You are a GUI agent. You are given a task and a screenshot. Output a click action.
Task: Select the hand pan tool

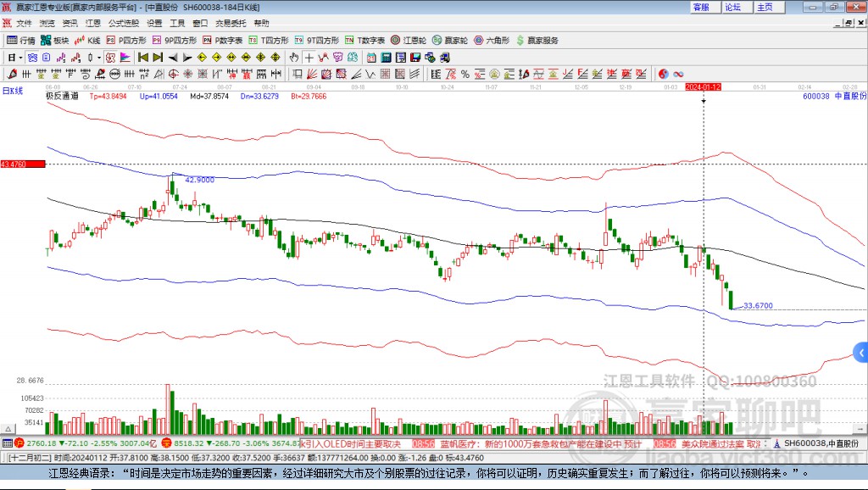click(x=294, y=58)
